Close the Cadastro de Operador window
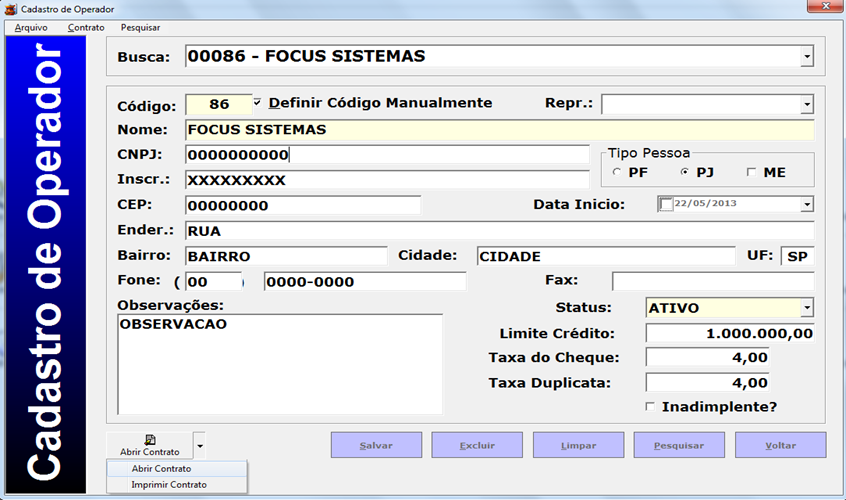 click(825, 6)
